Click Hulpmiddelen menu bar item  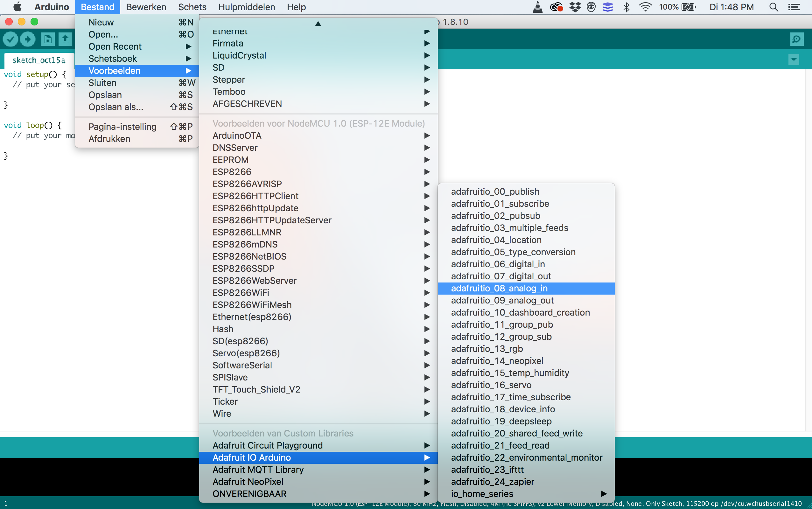tap(246, 7)
